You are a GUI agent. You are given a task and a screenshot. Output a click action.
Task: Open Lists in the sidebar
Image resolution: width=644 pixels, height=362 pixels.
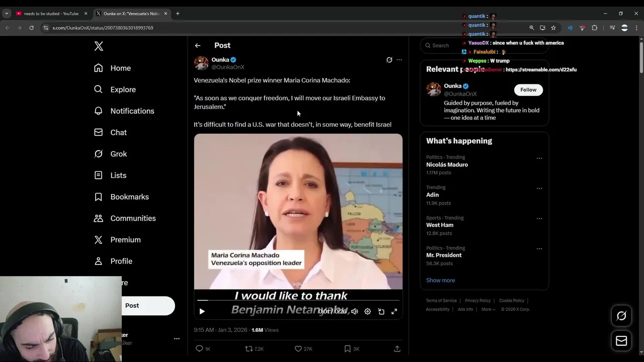110,175
